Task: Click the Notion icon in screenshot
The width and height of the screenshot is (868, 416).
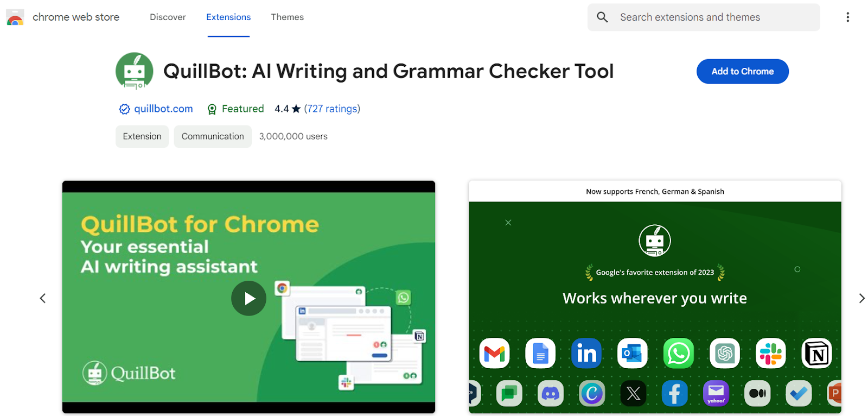Action: 817,354
